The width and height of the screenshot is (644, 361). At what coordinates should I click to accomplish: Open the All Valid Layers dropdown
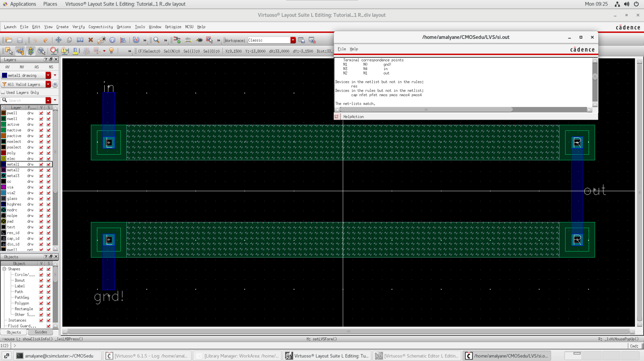click(x=48, y=84)
